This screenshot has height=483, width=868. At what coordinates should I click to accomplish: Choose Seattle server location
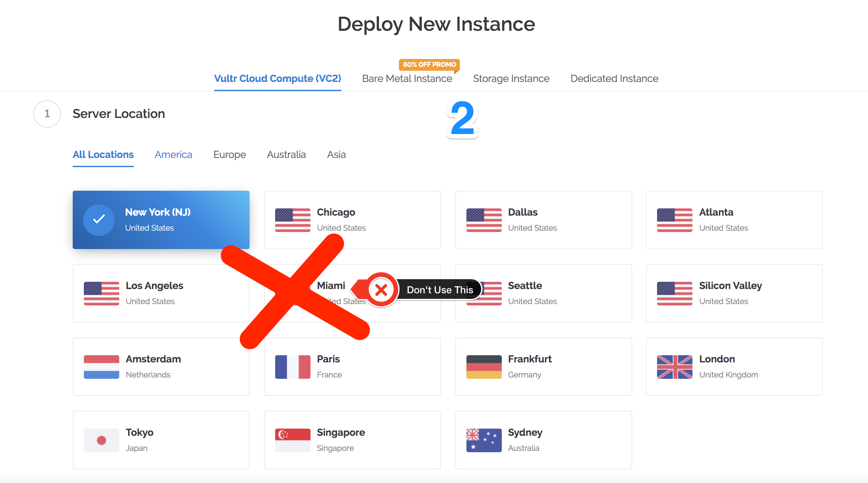(543, 293)
